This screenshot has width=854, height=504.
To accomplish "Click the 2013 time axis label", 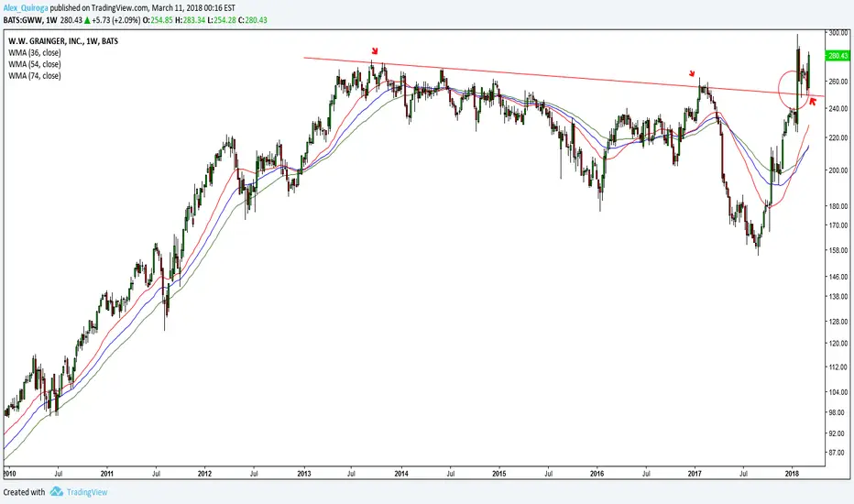I will pyautogui.click(x=304, y=474).
